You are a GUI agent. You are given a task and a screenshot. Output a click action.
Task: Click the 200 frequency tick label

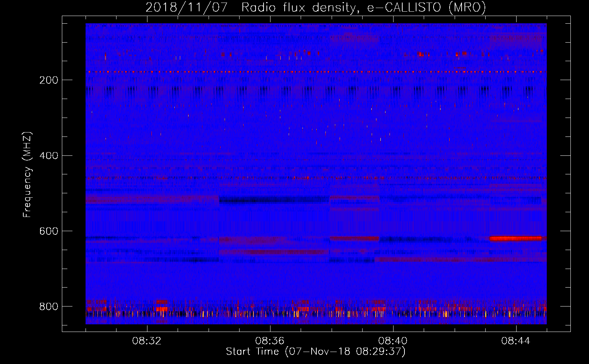click(x=49, y=80)
